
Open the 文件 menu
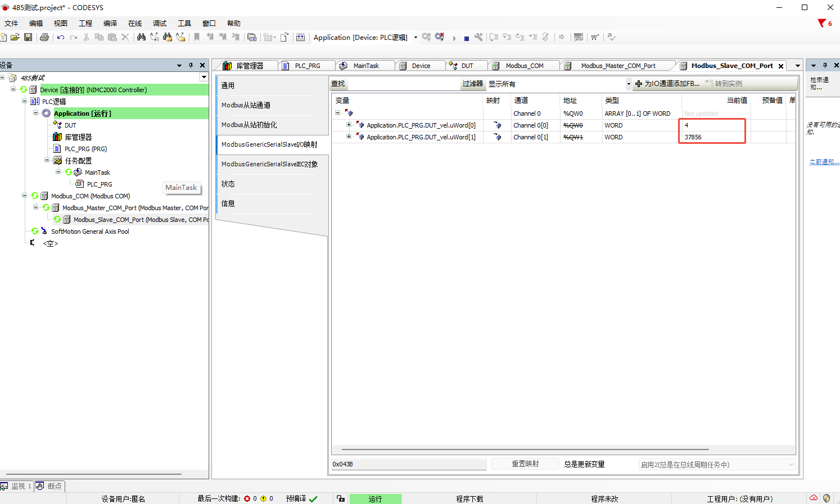(11, 23)
